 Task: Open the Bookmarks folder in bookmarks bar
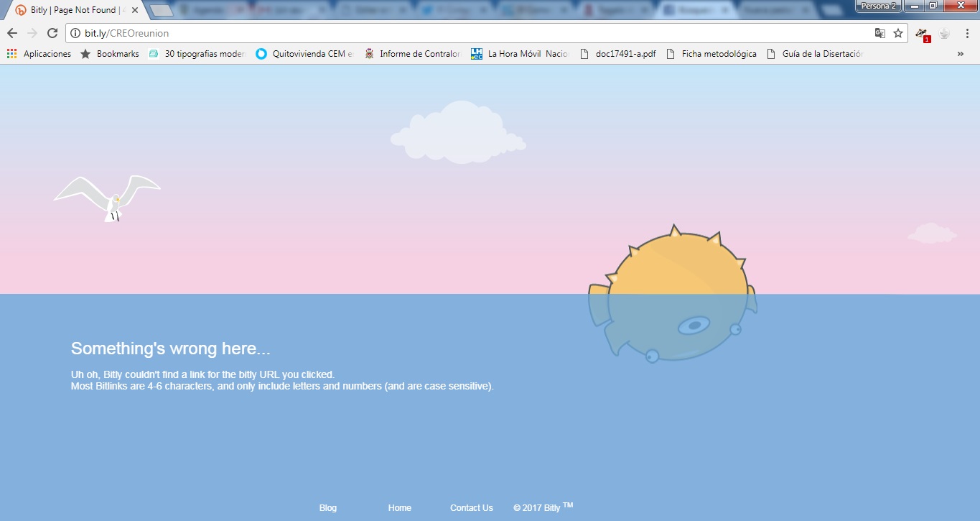110,54
